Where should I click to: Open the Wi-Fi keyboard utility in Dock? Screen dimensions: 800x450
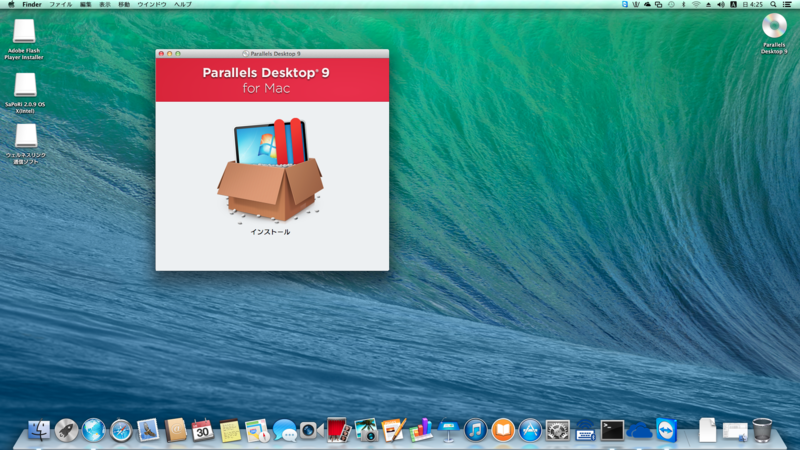pos(585,431)
